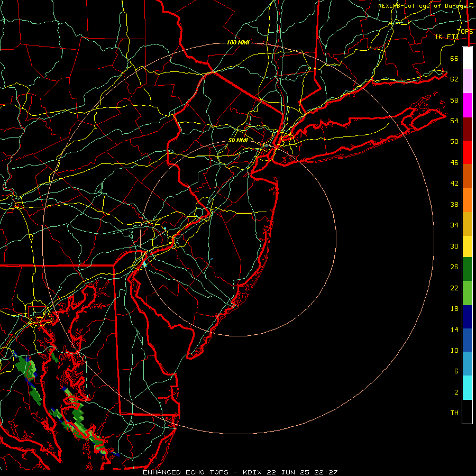Pick the light blue legend swatch
Viewport: 476px width, 476px height.
467,364
